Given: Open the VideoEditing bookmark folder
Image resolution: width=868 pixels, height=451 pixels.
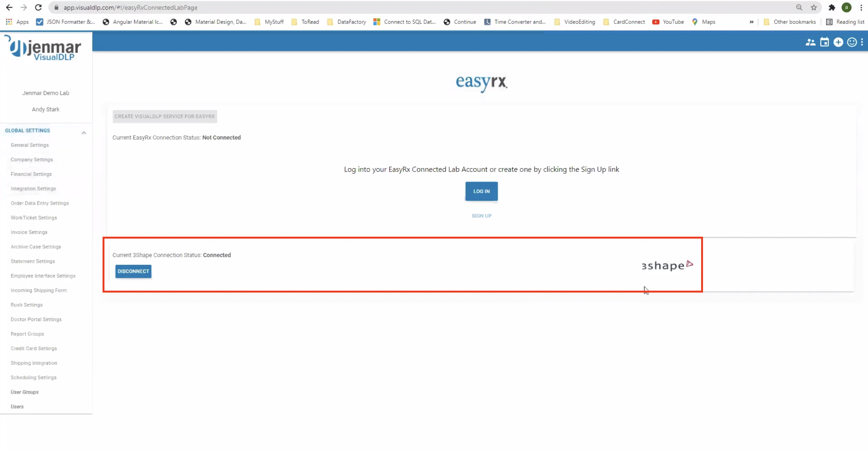Looking at the screenshot, I should (x=575, y=22).
